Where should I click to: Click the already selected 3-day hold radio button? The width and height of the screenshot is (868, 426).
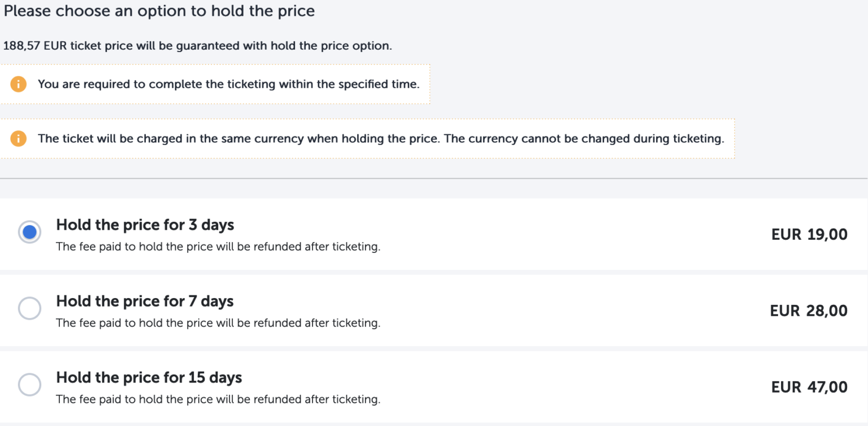(29, 232)
